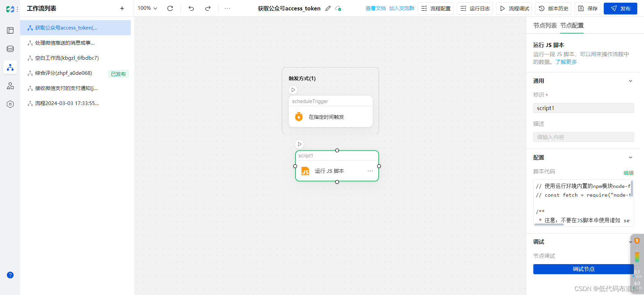The width and height of the screenshot is (644, 295).
Task: Click the 已发布 status tag
Action: pyautogui.click(x=118, y=74)
